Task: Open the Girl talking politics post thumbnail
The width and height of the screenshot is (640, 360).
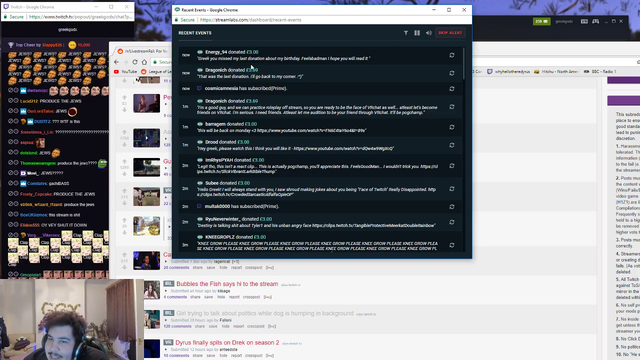Action: 151,319
